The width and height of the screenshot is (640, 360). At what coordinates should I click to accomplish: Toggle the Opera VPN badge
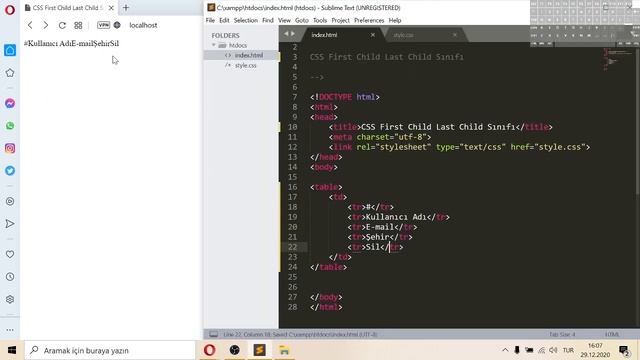pos(103,25)
